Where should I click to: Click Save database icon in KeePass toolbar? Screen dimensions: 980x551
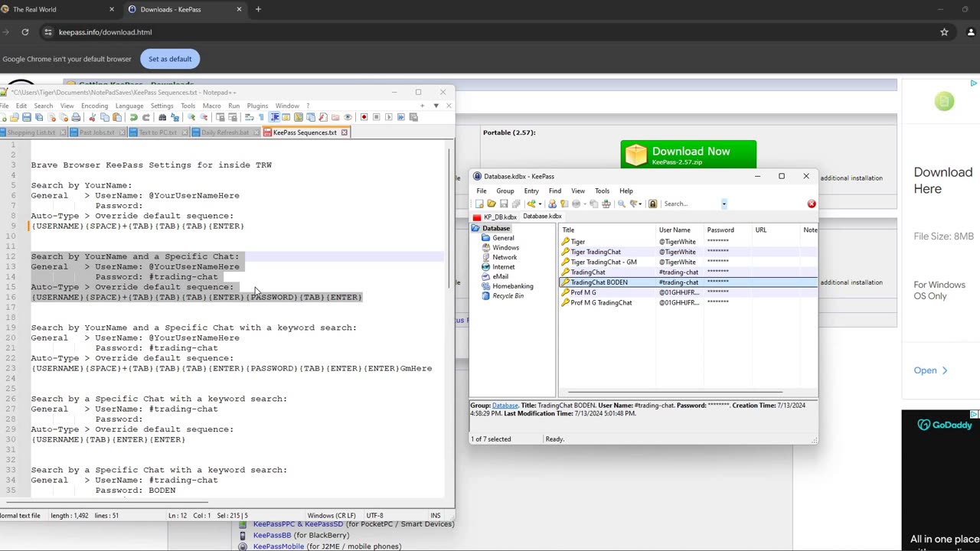(504, 204)
